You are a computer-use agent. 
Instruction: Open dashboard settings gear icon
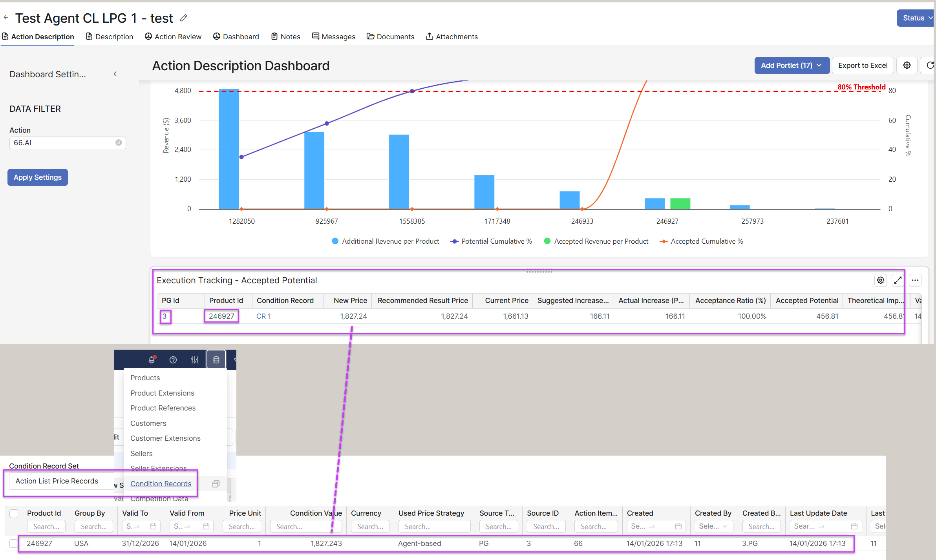[907, 66]
